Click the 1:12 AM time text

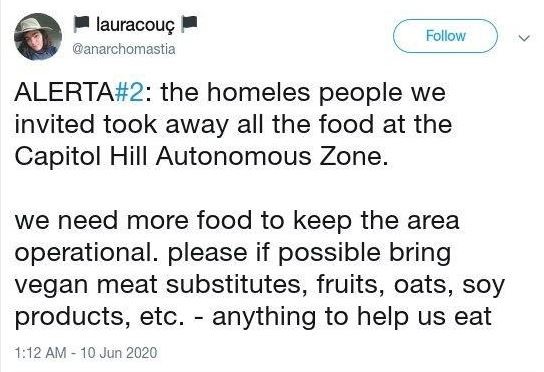(x=41, y=353)
